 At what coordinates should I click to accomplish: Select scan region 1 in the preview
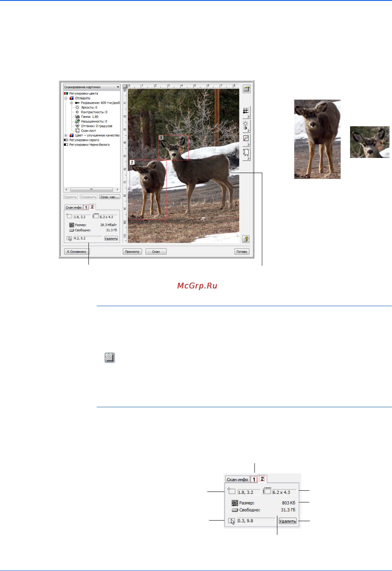pos(174,148)
